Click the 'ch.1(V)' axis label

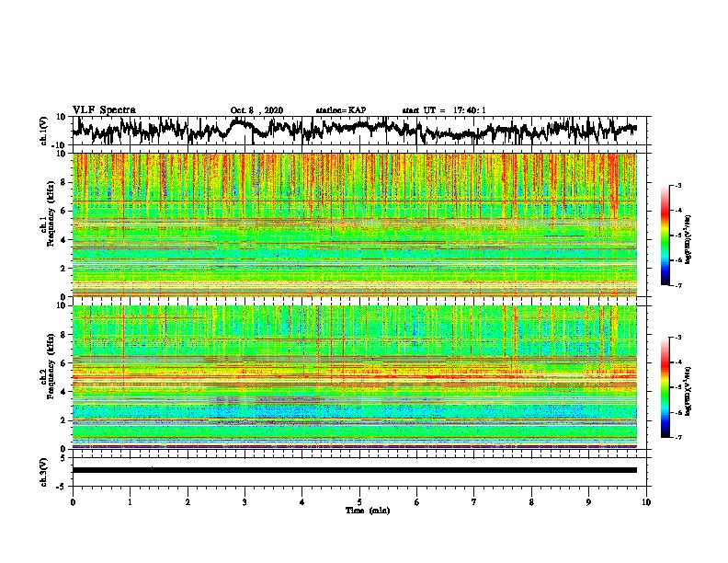[44, 131]
